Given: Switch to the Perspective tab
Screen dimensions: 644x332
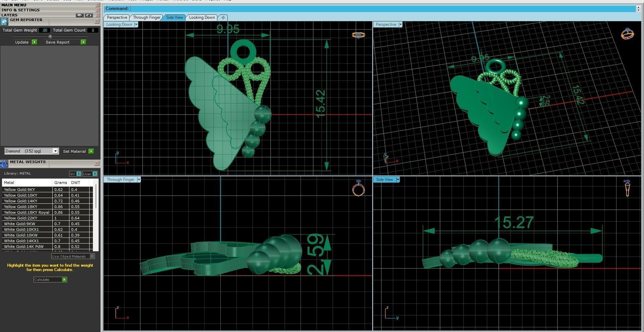Looking at the screenshot, I should [117, 17].
